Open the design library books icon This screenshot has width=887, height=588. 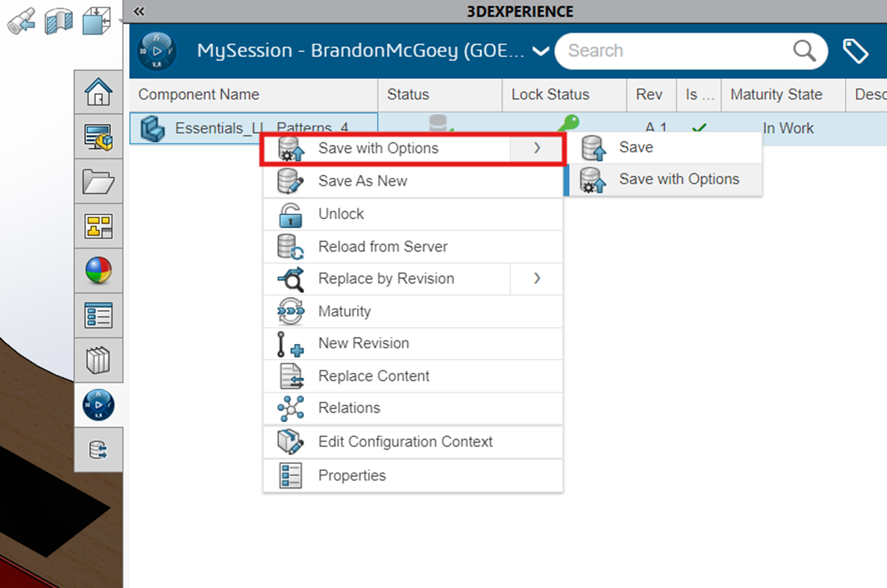point(98,361)
